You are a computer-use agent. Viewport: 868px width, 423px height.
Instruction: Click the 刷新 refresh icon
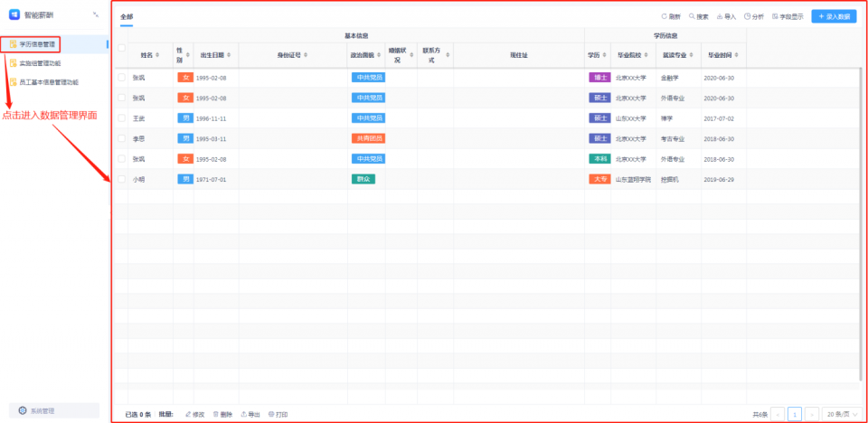(665, 16)
